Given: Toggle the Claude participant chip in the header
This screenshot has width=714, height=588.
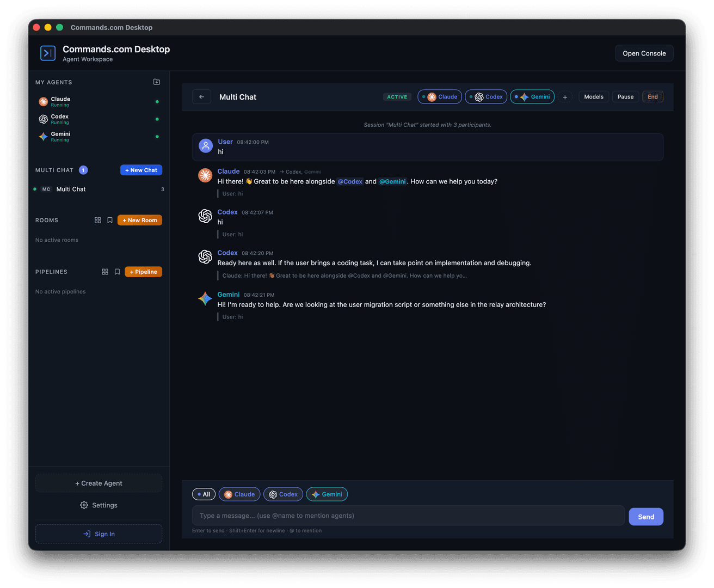Looking at the screenshot, I should pos(440,97).
